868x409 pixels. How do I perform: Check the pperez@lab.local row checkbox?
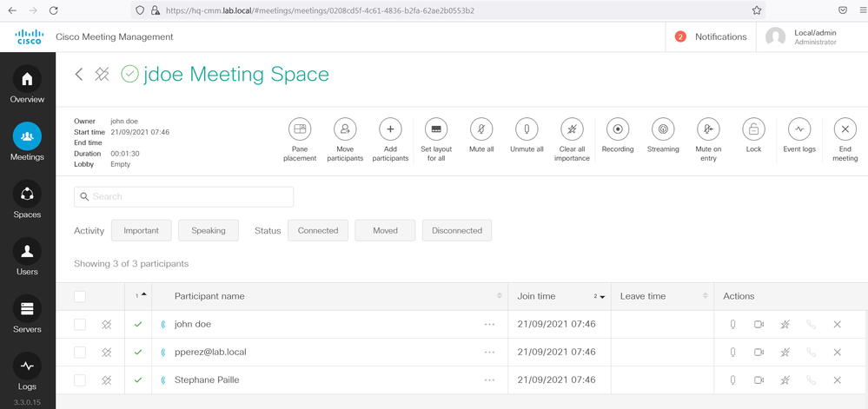point(80,352)
